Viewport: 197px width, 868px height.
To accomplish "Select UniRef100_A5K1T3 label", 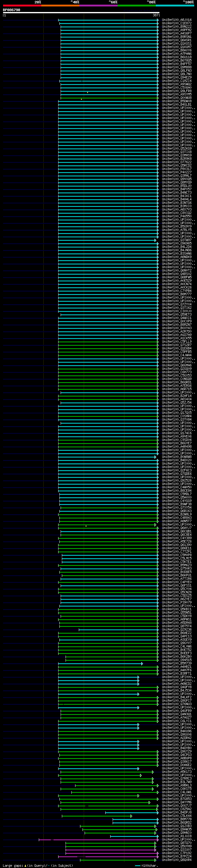I will coord(177,772).
